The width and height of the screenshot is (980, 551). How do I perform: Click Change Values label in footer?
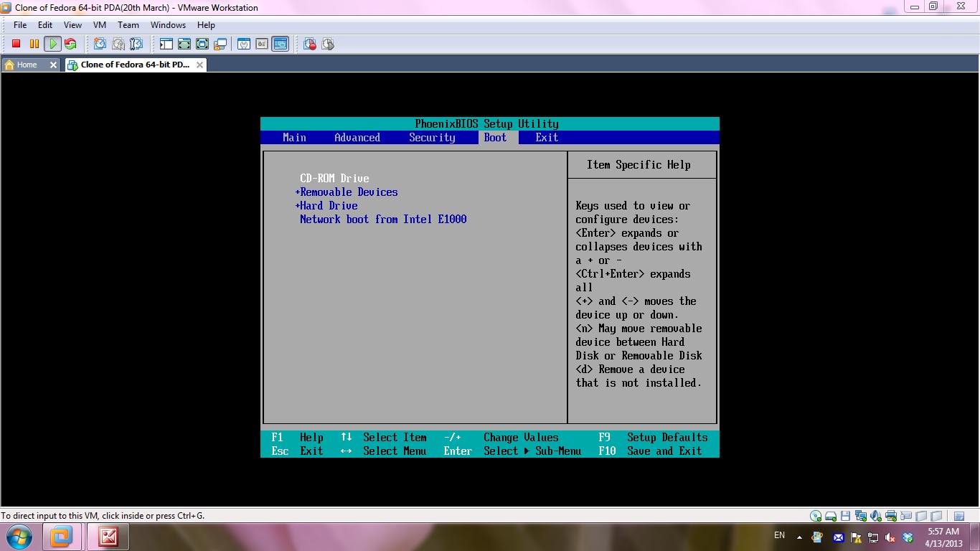(x=521, y=438)
